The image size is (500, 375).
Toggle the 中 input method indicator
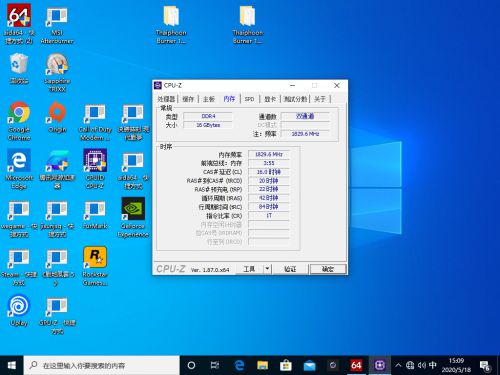tap(433, 365)
